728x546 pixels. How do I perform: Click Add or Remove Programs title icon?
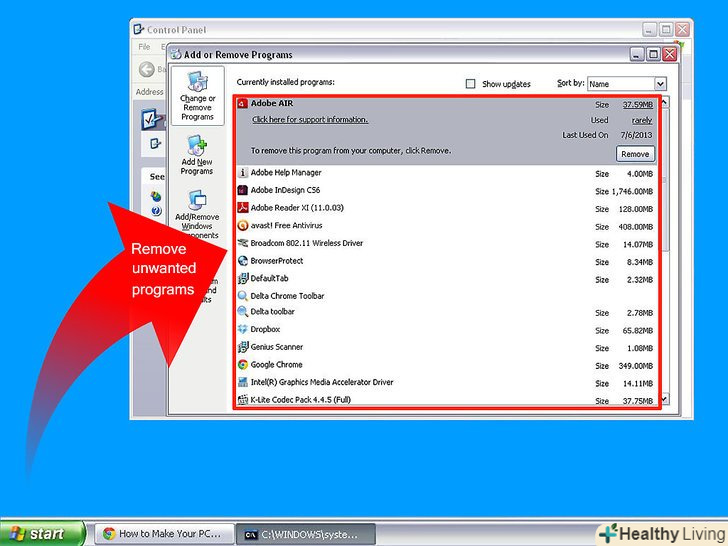(176, 54)
